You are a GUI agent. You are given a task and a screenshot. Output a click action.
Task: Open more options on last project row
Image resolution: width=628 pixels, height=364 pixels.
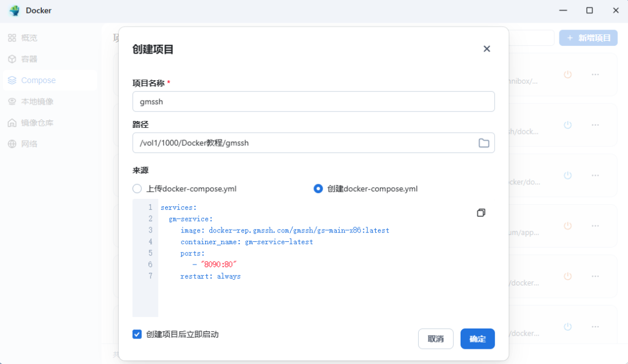click(595, 327)
